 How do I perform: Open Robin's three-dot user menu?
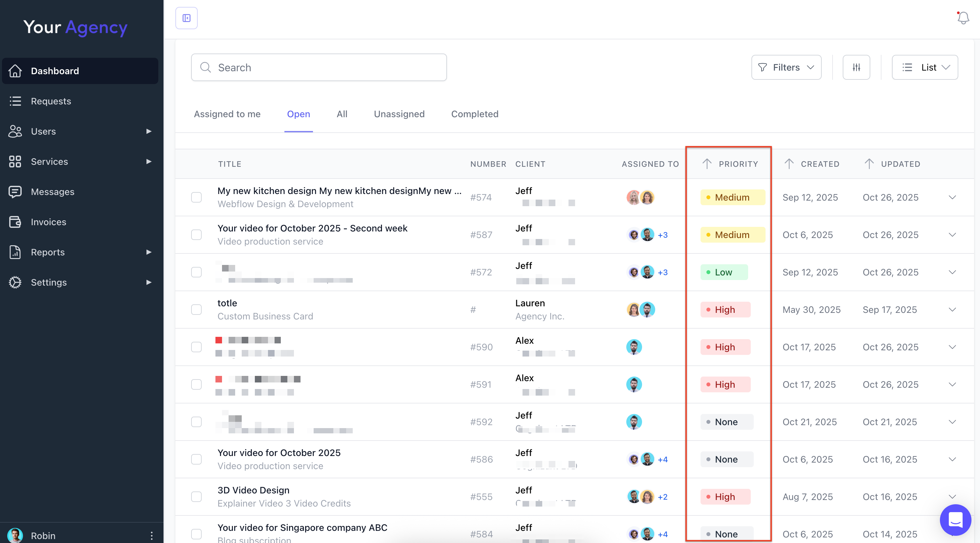(x=151, y=535)
